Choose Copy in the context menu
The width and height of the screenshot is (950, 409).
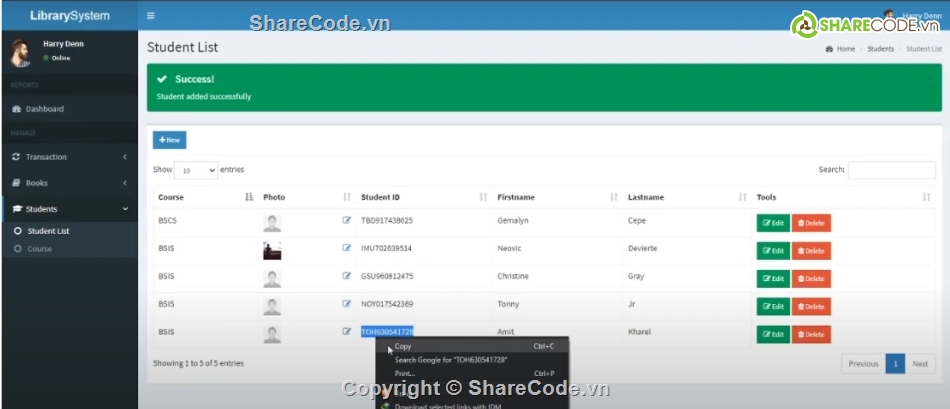tap(473, 347)
